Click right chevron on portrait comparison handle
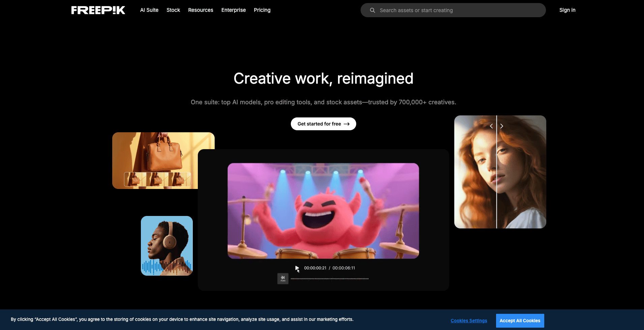Screen dimensions: 644x330 502,126
